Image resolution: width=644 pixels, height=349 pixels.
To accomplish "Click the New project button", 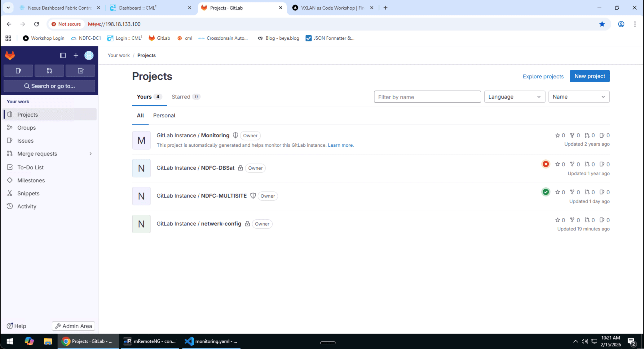I will 589,76.
